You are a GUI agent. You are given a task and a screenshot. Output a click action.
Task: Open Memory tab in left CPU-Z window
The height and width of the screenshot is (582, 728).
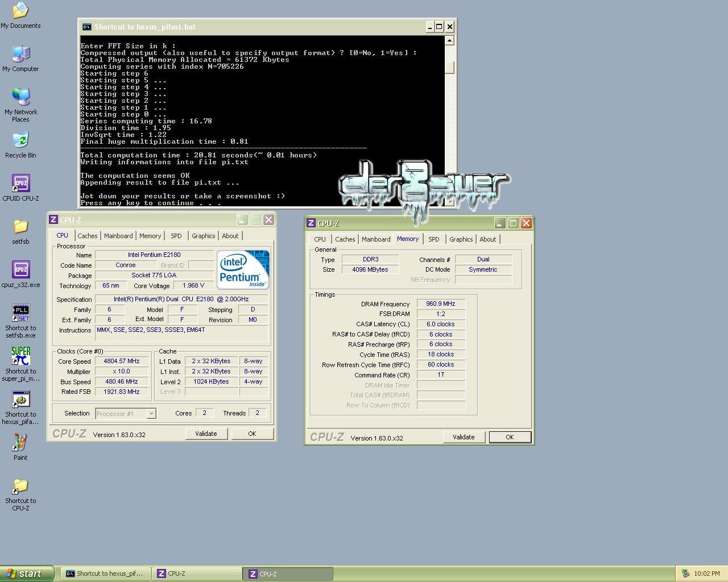[x=150, y=236]
